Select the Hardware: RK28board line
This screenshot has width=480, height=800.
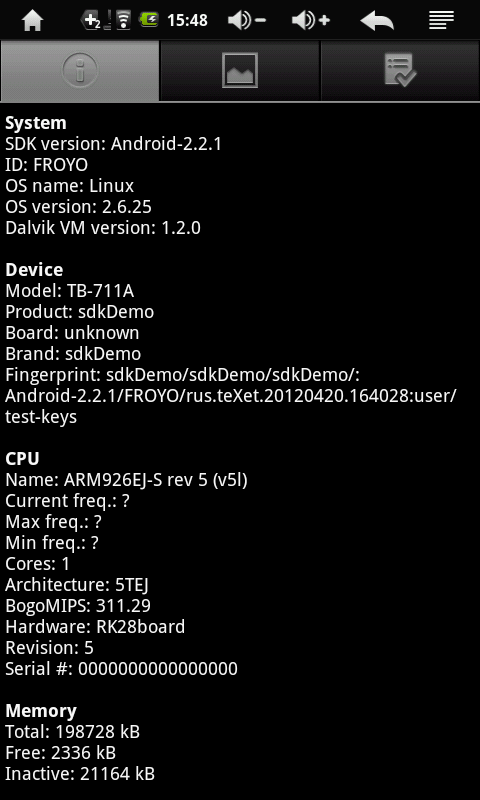(x=95, y=627)
